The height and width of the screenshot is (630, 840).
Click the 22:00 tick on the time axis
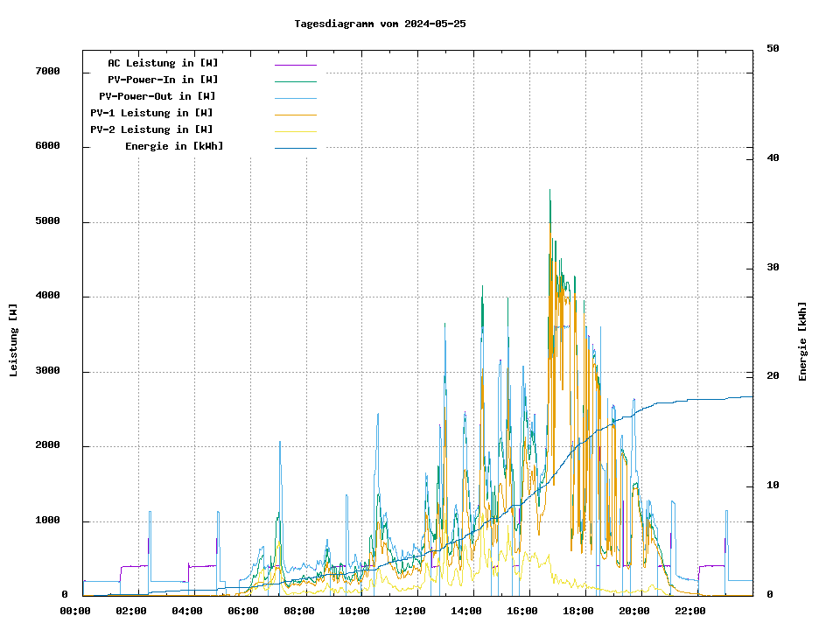[689, 611]
